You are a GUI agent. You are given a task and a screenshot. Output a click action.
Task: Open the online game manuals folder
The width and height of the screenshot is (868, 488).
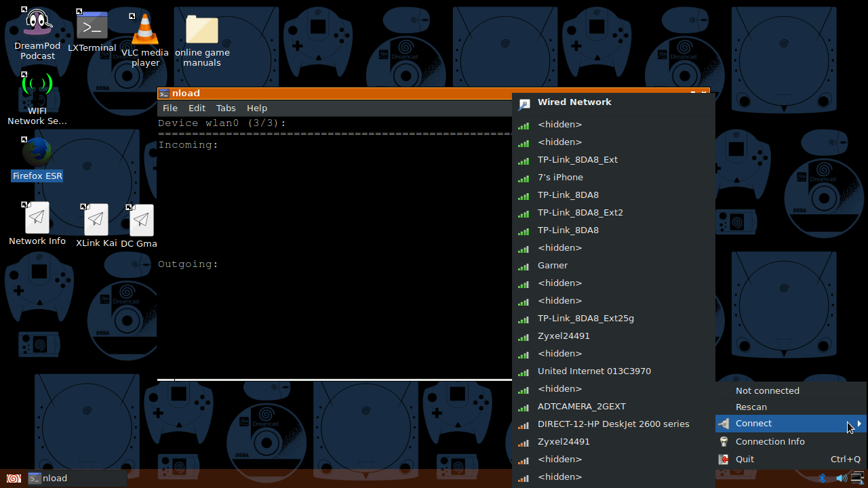click(202, 41)
